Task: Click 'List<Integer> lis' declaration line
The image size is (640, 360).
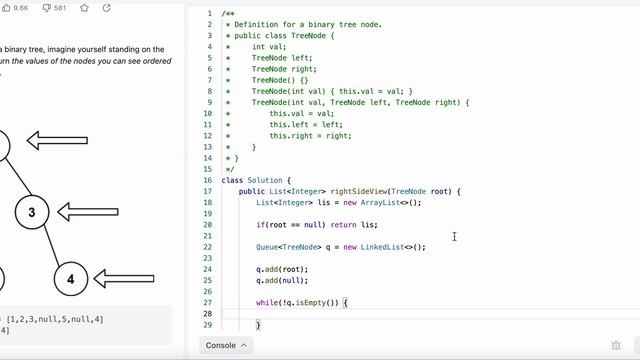Action: pyautogui.click(x=338, y=203)
